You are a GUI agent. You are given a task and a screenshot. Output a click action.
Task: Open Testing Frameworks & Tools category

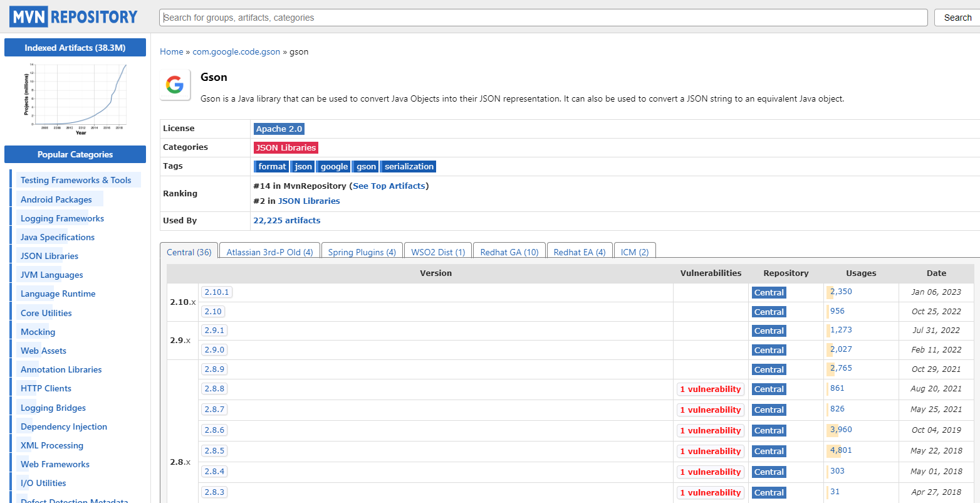[76, 180]
